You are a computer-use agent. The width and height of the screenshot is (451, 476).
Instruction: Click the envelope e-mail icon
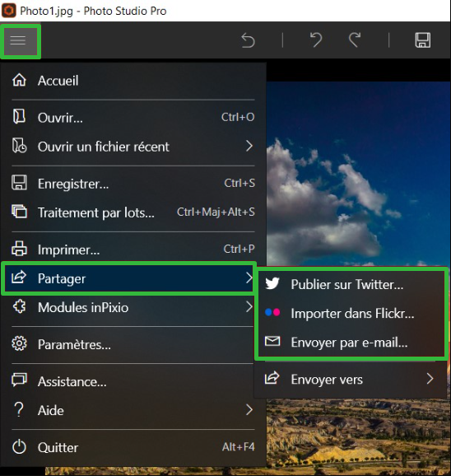[272, 342]
